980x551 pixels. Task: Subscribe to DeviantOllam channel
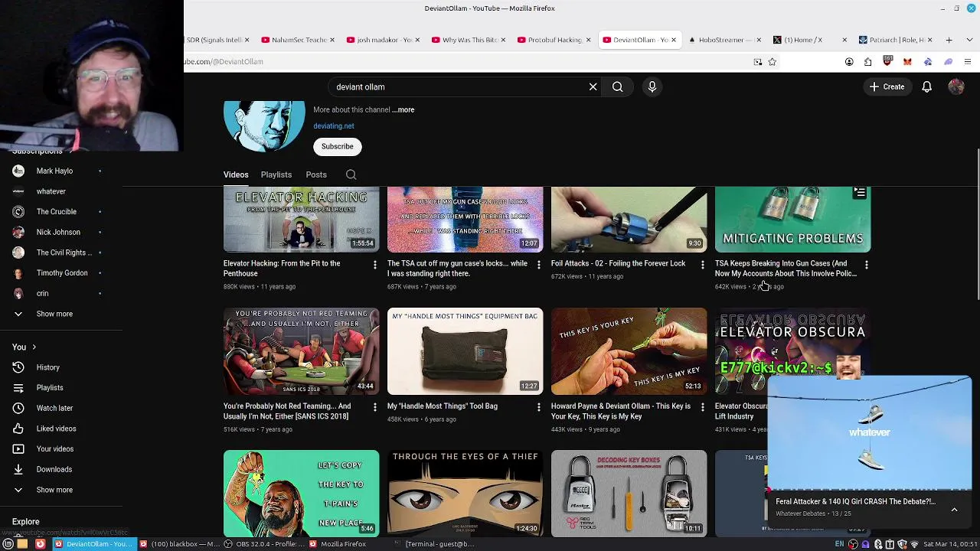coord(337,146)
